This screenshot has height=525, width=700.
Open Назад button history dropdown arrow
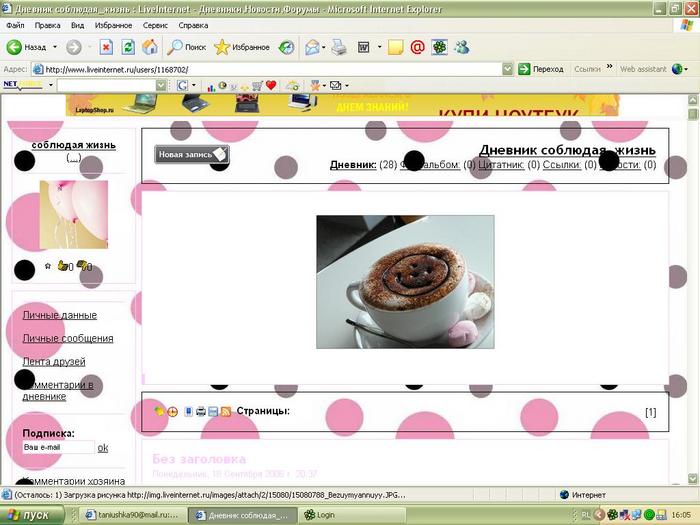[x=55, y=47]
